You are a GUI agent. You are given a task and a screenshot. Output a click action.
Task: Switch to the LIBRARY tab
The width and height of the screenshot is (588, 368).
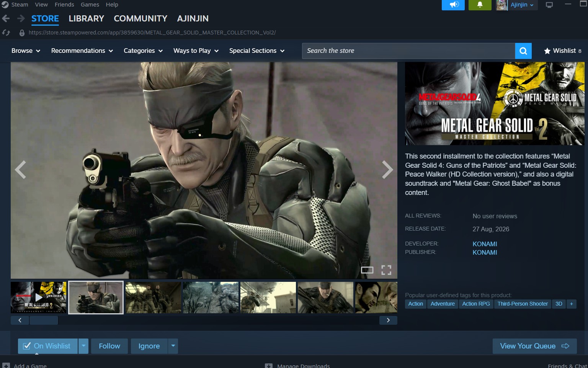(87, 19)
